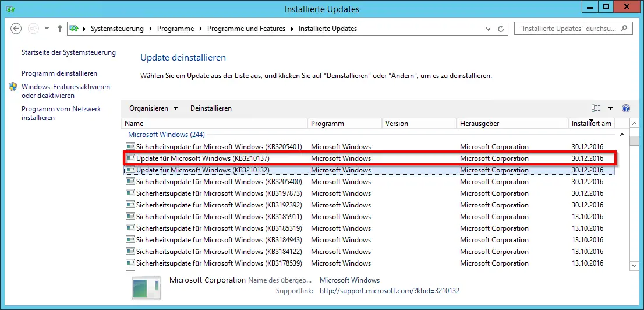Select Systemsteuerung in the breadcrumb
Viewport: 644px width, 310px height.
pos(117,29)
